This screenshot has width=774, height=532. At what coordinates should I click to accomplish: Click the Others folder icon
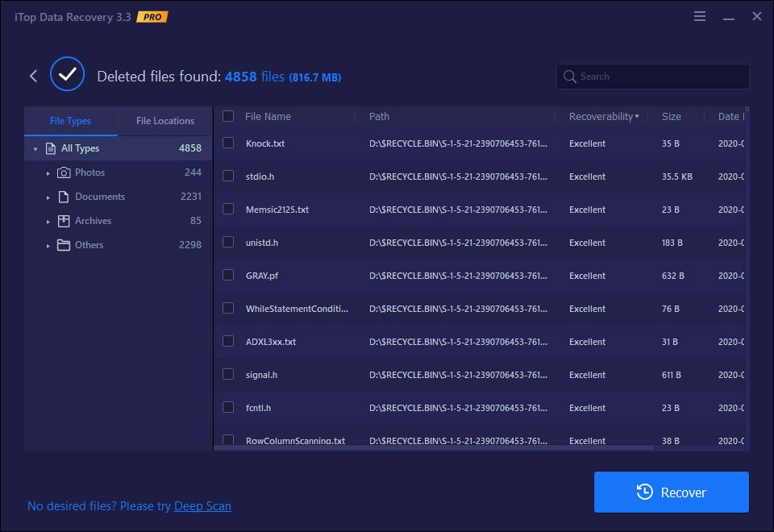(64, 245)
